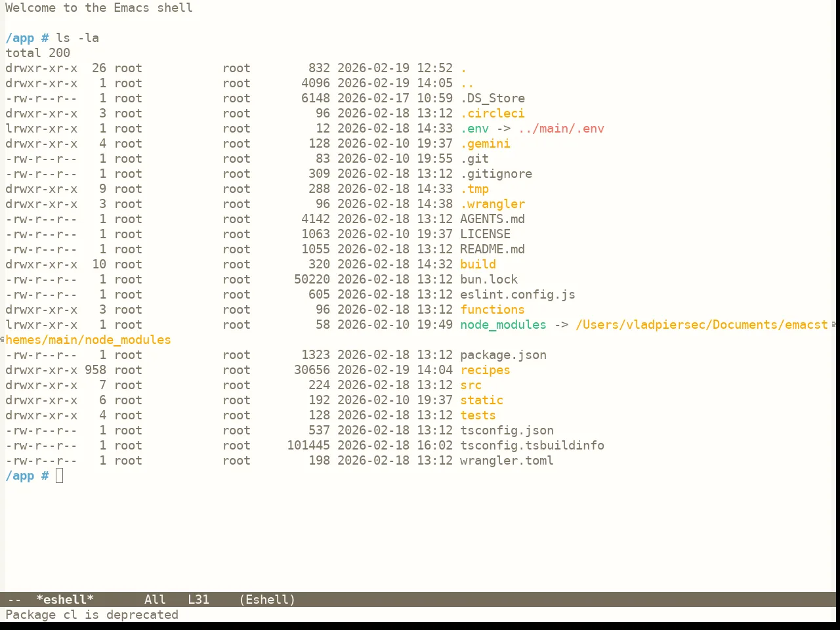Click the 2026-02-17 date of .DS_Store
The image size is (840, 630).
point(373,98)
